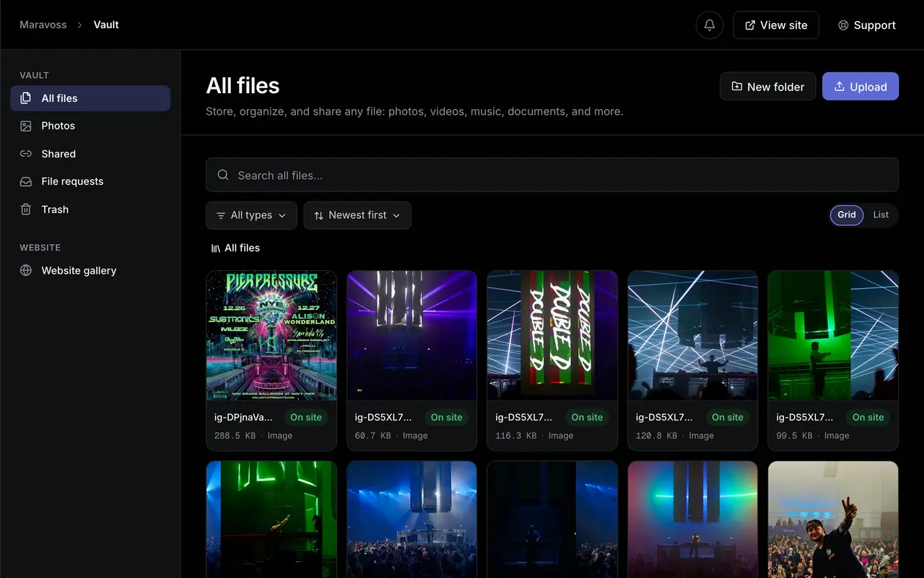Click Maravoss breadcrumb link
The image size is (924, 578).
click(x=43, y=25)
